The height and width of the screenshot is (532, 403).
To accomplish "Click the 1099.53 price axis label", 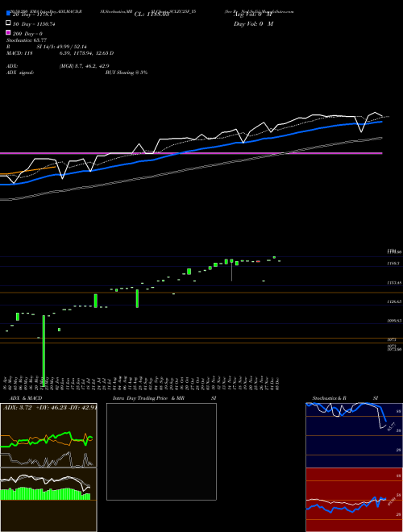I will tap(394, 320).
